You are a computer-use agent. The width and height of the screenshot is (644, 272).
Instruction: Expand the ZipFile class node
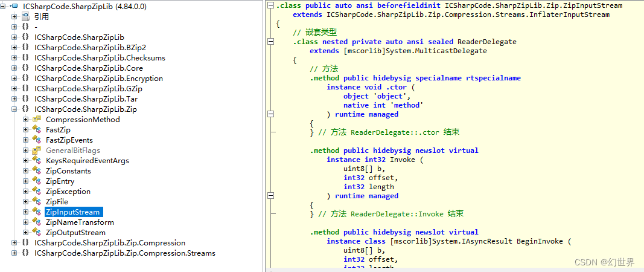[25, 202]
